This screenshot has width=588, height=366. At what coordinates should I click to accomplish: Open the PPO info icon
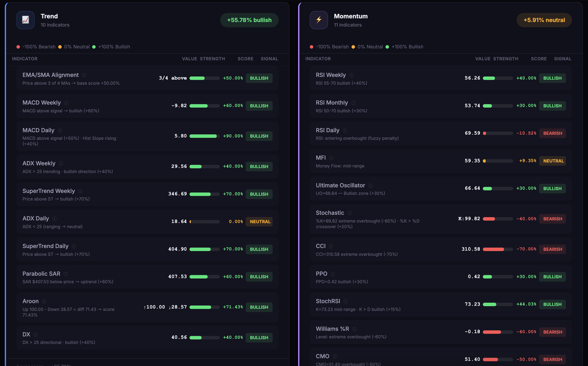(x=333, y=274)
